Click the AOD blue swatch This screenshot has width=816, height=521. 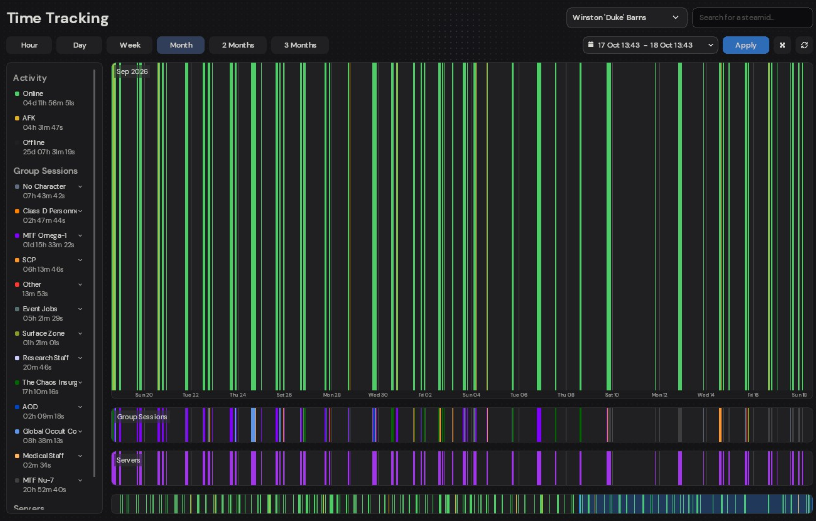(17, 407)
